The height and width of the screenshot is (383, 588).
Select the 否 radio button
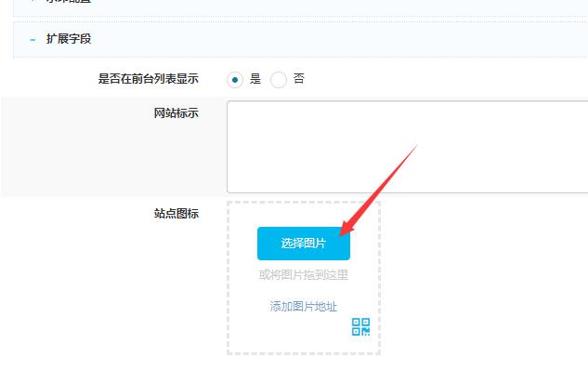279,80
